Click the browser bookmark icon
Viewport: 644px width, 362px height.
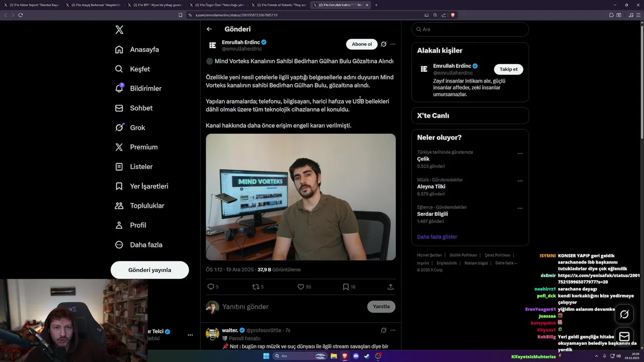pyautogui.click(x=180, y=15)
